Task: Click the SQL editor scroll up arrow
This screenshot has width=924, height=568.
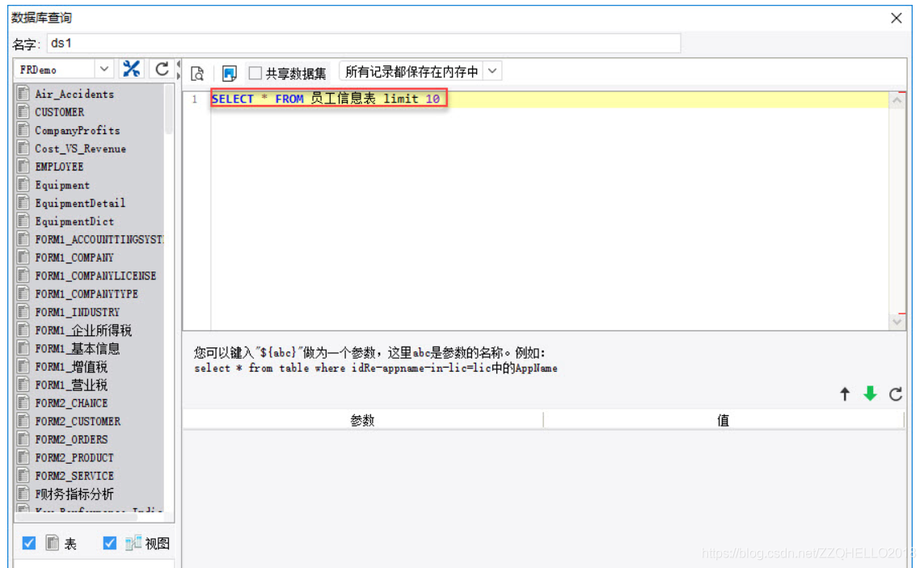Action: click(x=897, y=100)
